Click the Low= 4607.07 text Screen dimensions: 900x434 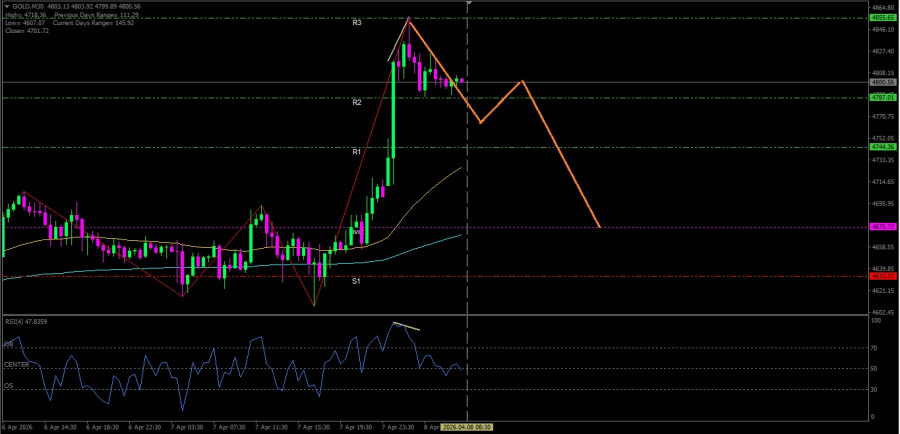(24, 22)
